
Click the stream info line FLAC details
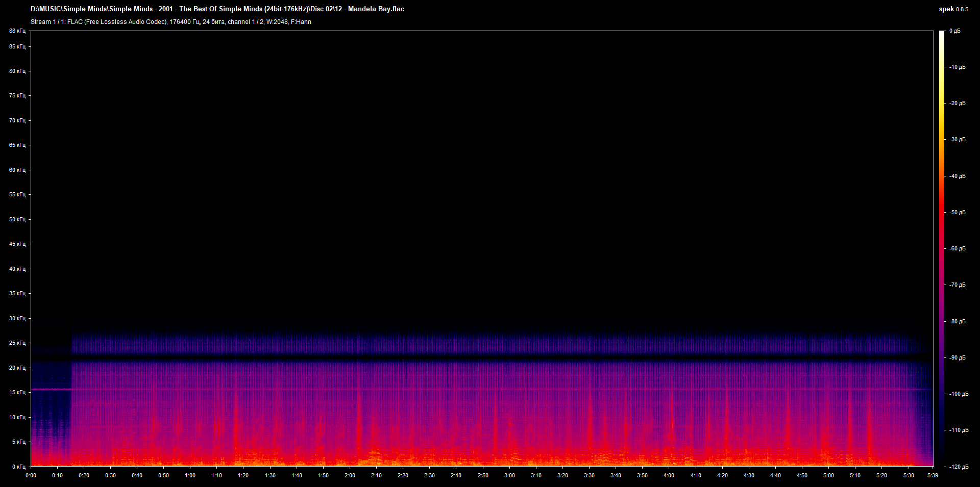[171, 22]
